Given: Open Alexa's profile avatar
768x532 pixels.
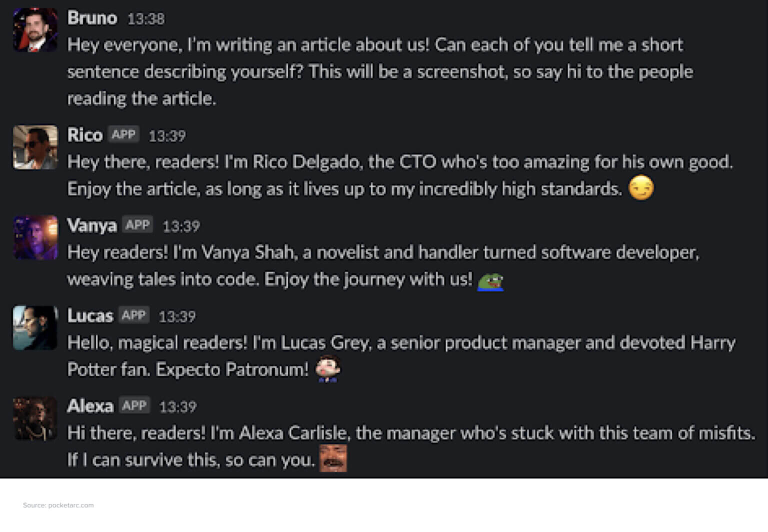Looking at the screenshot, I should (x=35, y=418).
